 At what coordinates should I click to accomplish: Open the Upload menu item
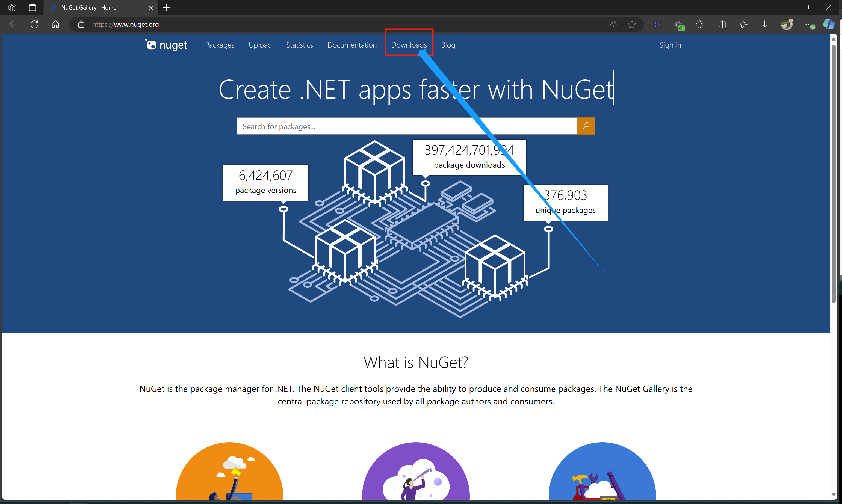[260, 45]
